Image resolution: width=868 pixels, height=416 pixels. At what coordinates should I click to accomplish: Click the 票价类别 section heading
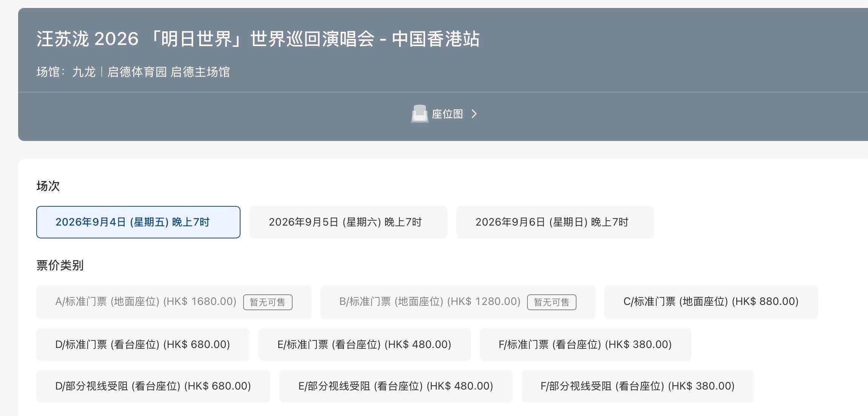tap(60, 265)
